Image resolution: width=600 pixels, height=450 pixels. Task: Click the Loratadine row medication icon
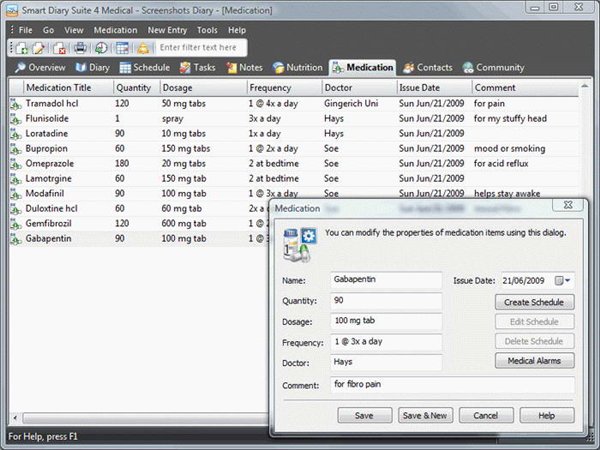pyautogui.click(x=16, y=134)
